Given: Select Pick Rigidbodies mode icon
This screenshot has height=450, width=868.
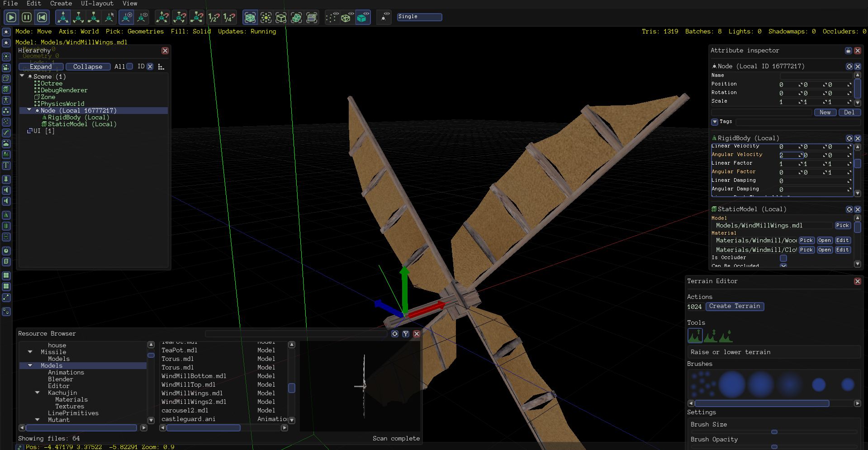Looking at the screenshot, I should click(x=296, y=17).
